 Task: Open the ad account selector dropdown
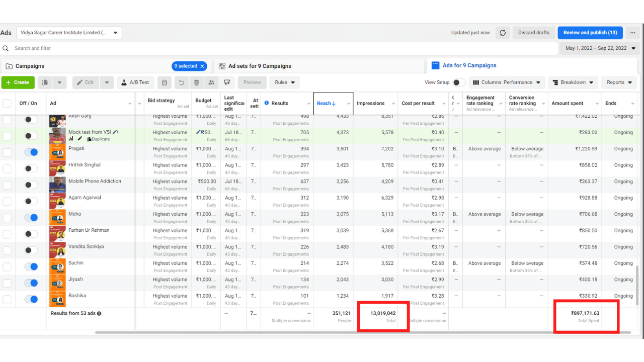coord(69,33)
